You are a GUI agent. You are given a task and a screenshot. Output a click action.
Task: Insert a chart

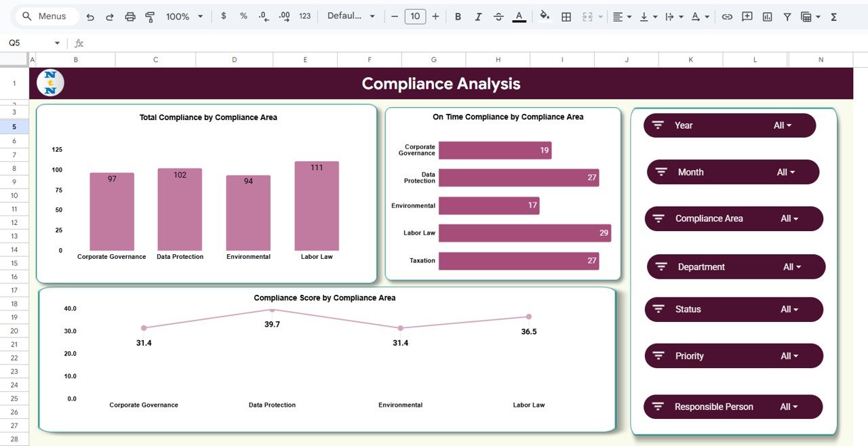767,16
